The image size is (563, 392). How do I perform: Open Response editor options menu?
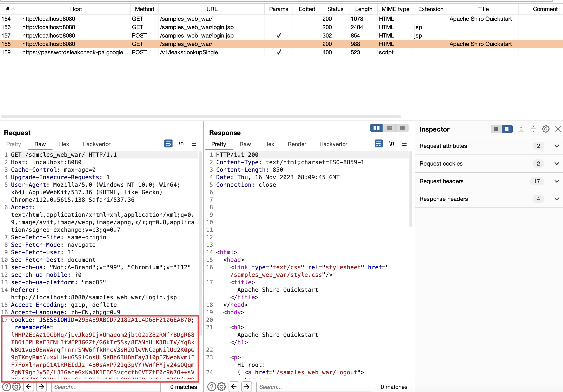tap(404, 143)
